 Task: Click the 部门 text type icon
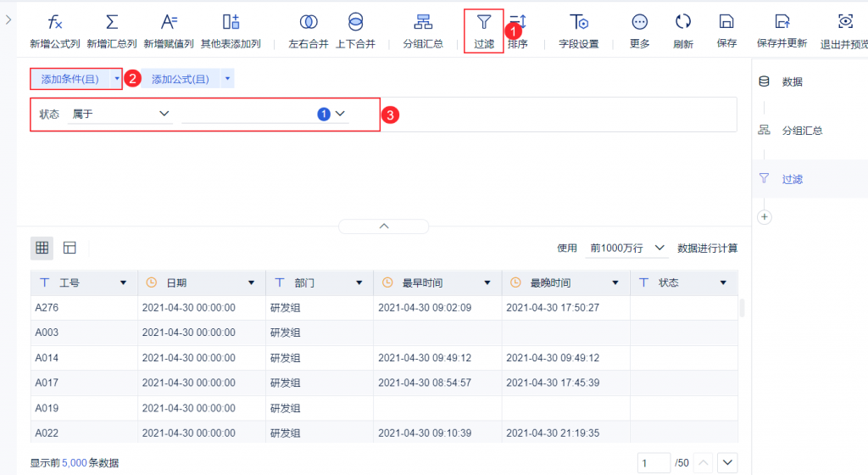point(280,283)
